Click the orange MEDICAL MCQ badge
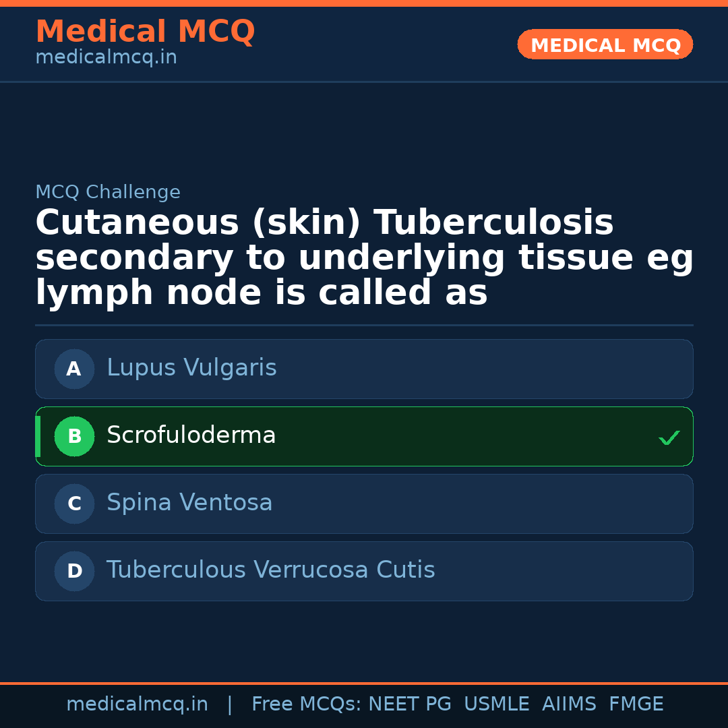 tap(605, 44)
